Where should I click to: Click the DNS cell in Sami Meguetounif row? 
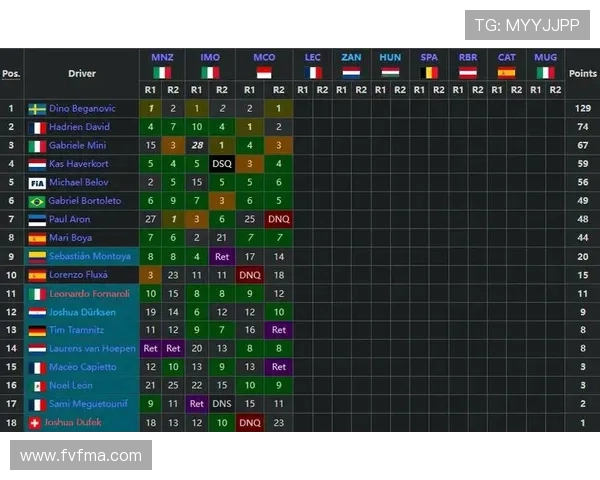tap(222, 404)
